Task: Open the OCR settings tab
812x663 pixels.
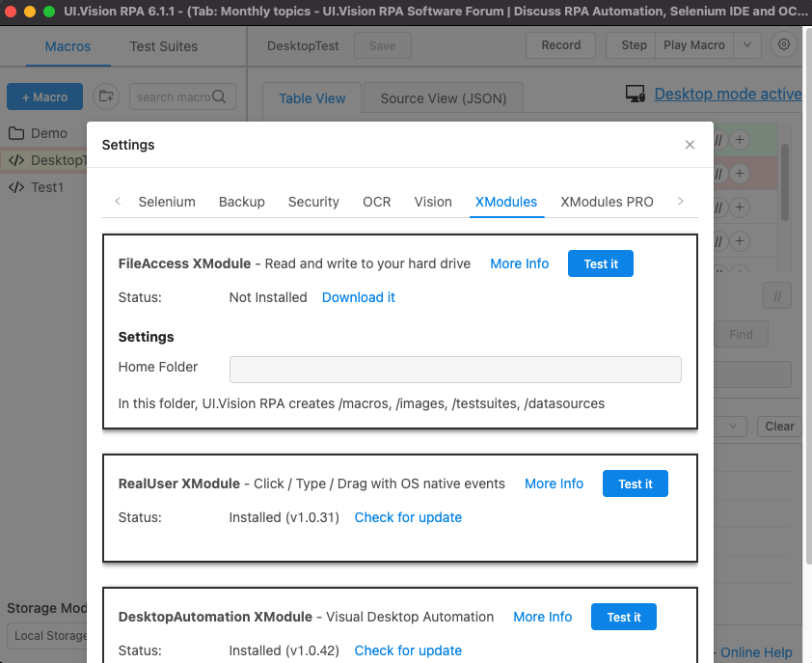Action: (376, 202)
